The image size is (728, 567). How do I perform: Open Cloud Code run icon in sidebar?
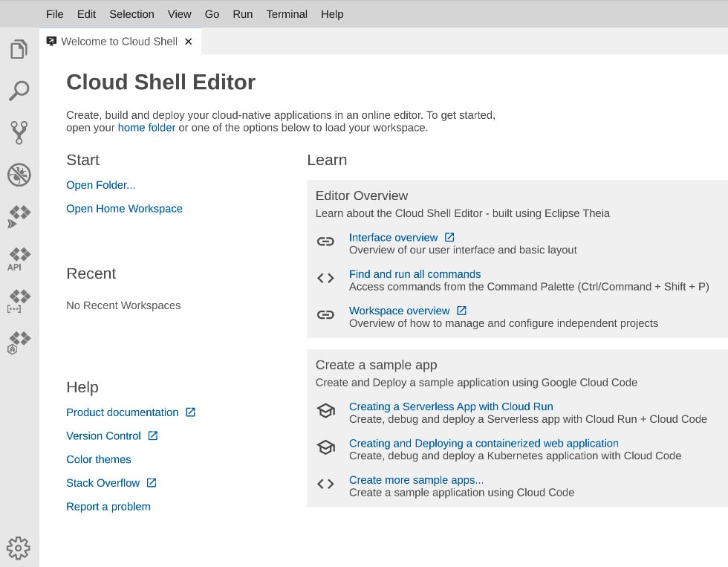pos(19,217)
